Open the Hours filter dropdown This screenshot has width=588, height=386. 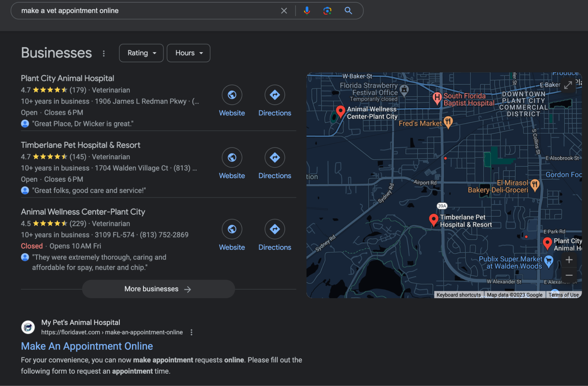pyautogui.click(x=189, y=53)
